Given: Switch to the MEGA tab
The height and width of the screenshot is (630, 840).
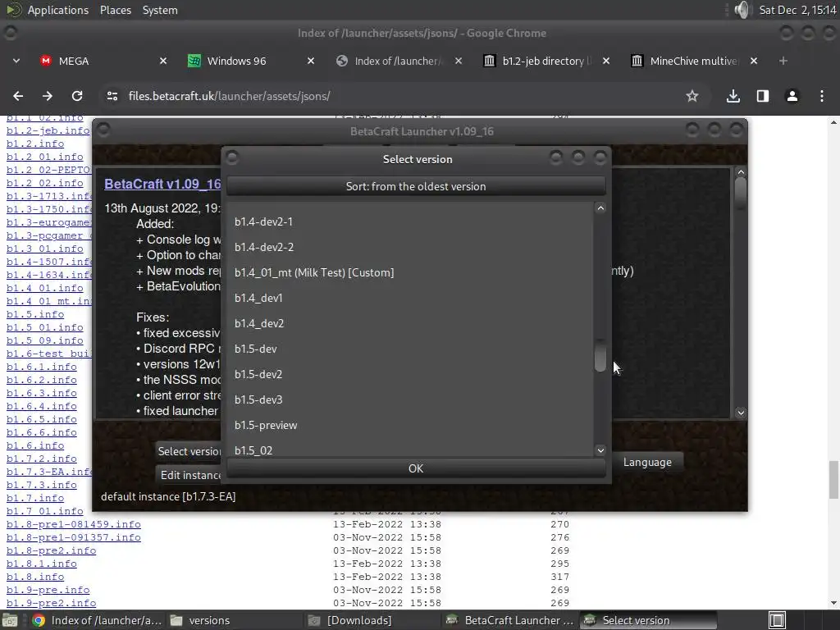Looking at the screenshot, I should point(102,61).
